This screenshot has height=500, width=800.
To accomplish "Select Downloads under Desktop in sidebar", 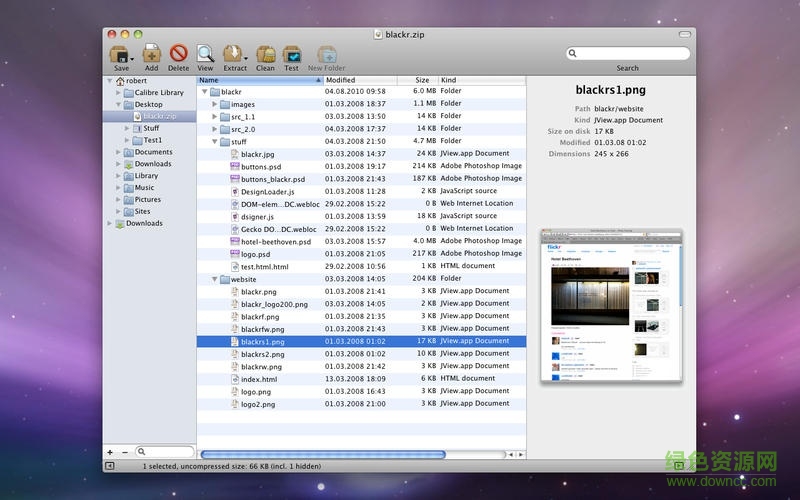I will (153, 164).
